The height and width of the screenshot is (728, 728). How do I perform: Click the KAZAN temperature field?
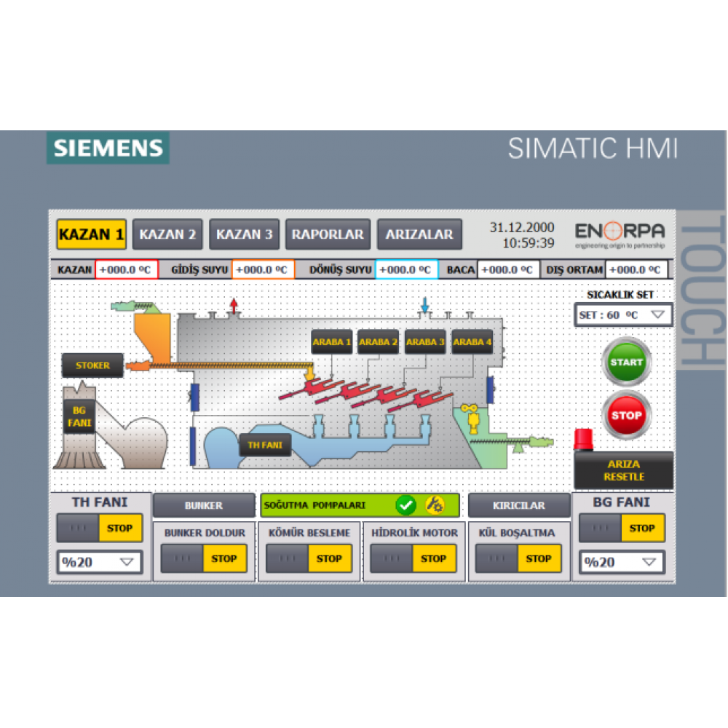tap(127, 269)
